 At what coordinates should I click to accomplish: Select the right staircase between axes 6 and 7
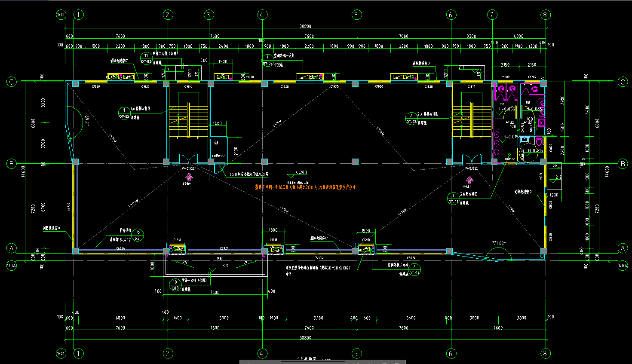tap(471, 120)
